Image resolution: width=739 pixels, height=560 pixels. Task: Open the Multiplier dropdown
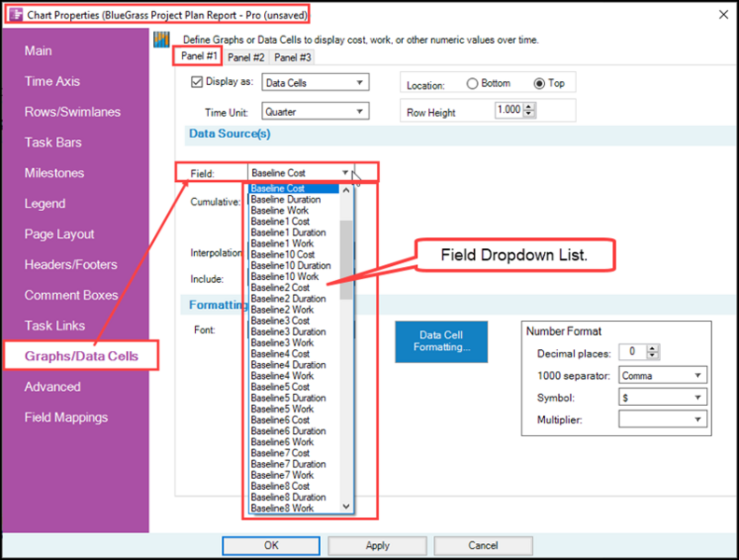click(662, 419)
